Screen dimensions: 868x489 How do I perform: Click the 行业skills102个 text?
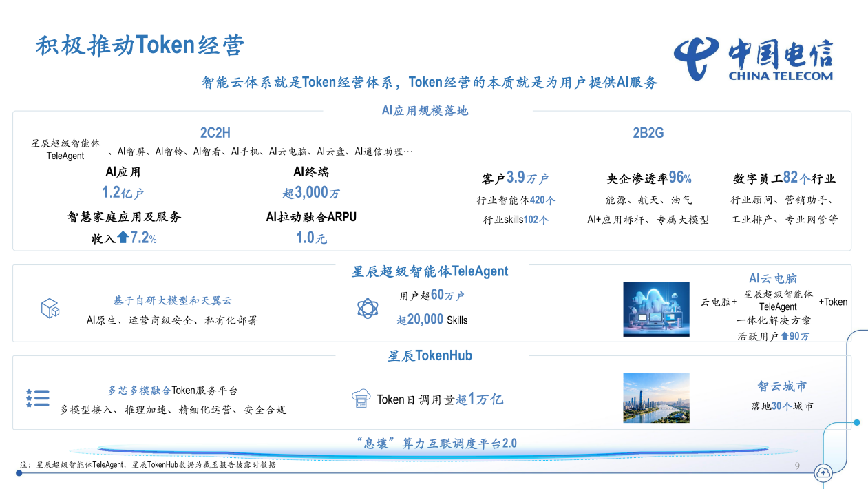[x=516, y=220]
